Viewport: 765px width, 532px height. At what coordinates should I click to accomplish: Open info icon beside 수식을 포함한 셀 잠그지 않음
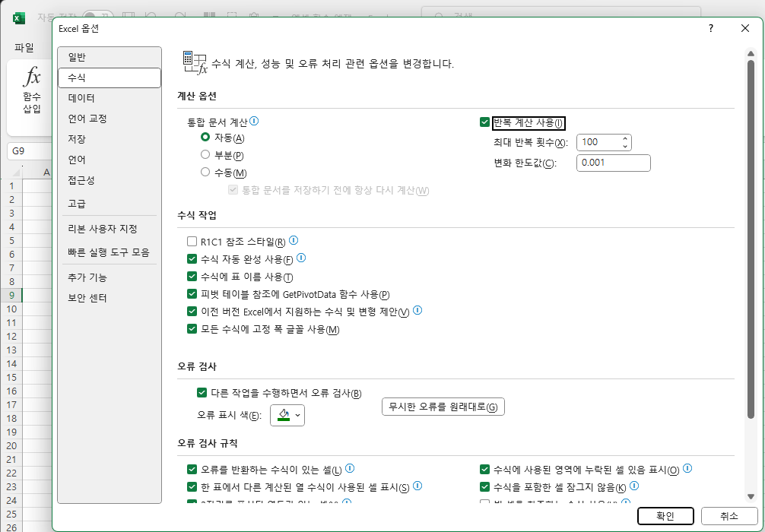[633, 486]
